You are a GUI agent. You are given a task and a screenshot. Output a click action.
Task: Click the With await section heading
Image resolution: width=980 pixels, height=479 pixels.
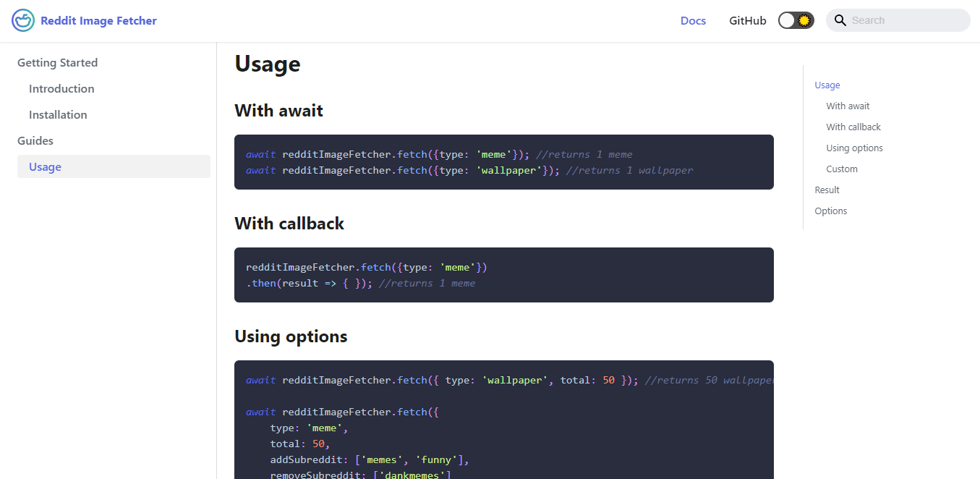278,111
